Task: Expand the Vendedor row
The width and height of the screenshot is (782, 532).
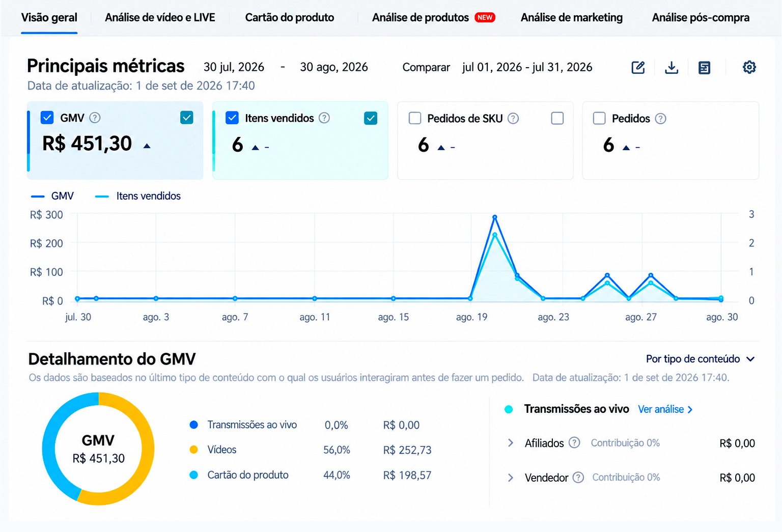Action: pos(510,478)
